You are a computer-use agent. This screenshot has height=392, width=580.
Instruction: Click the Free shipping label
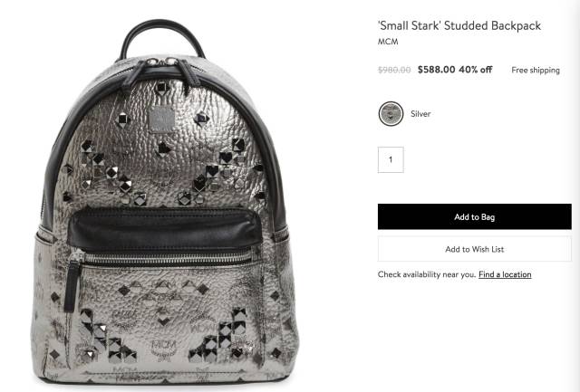coord(536,71)
